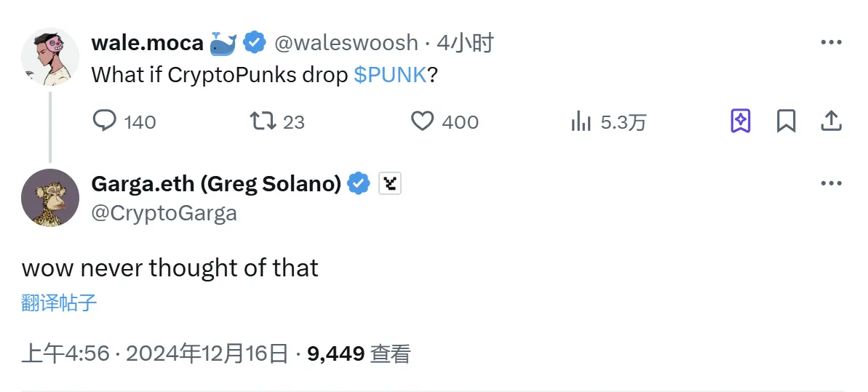
Task: Open more options menu for wale.moca's post
Action: [x=831, y=43]
